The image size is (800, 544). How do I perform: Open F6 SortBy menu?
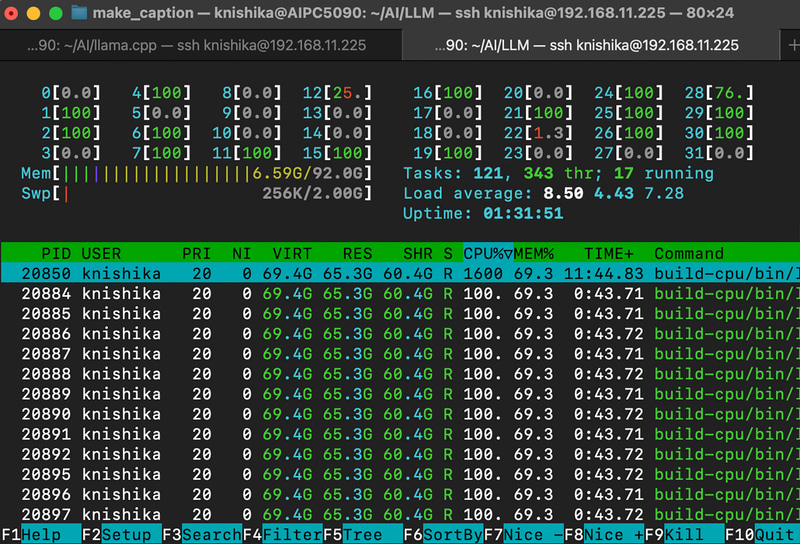[443, 534]
